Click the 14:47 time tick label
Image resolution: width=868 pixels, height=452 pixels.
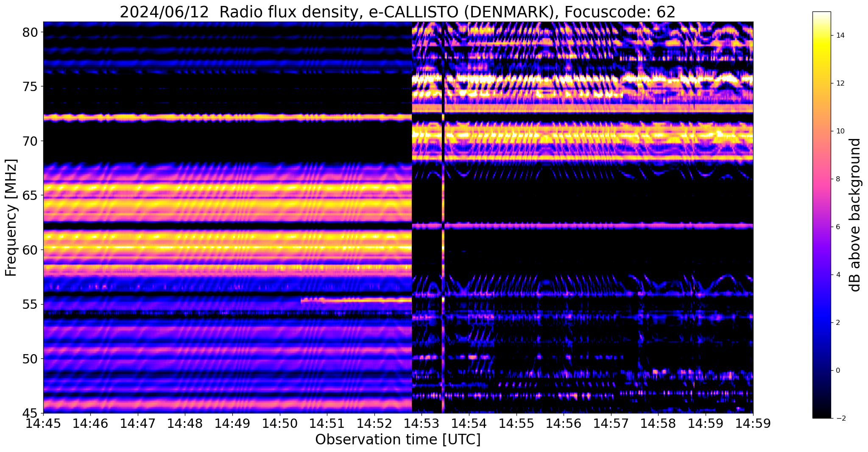(138, 423)
